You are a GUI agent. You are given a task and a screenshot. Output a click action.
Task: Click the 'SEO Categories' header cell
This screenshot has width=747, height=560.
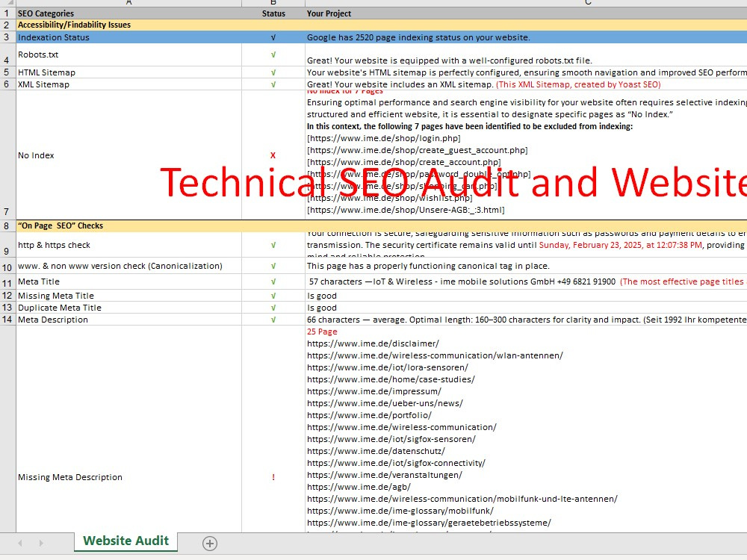128,13
